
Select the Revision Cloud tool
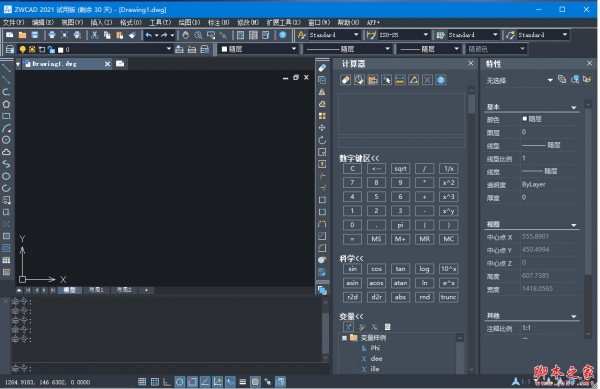(x=6, y=152)
